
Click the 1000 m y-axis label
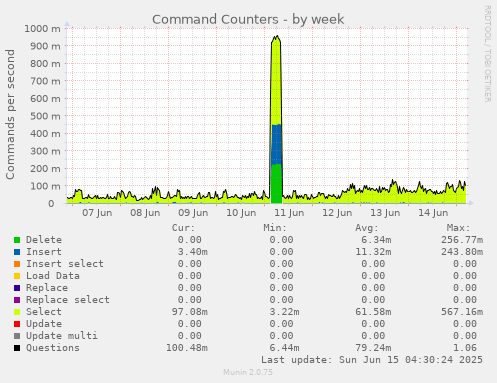[x=42, y=29]
